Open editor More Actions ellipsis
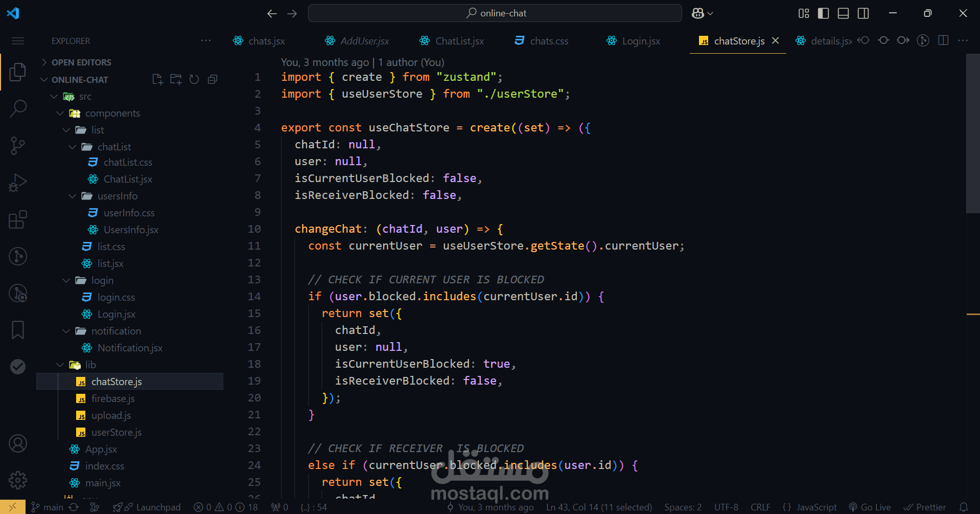This screenshot has height=514, width=980. [x=963, y=40]
